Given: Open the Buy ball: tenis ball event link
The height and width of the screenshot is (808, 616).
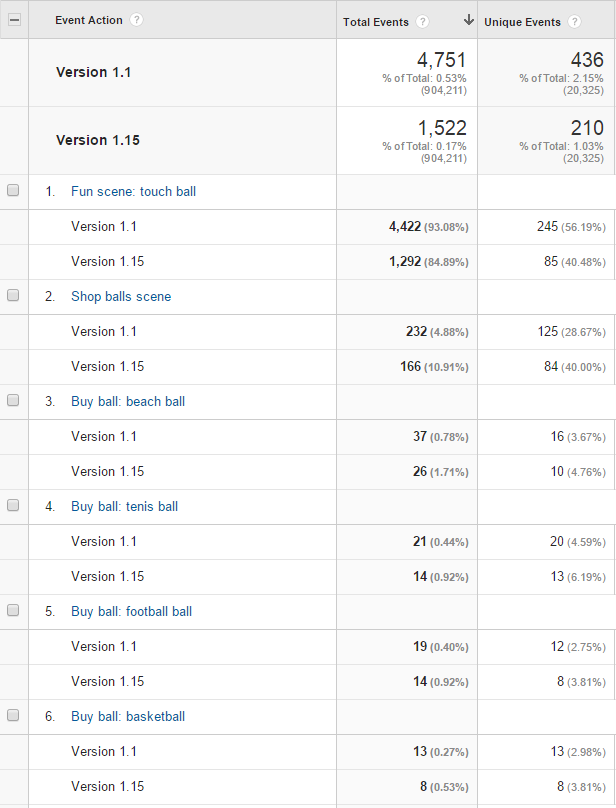Looking at the screenshot, I should pos(124,505).
